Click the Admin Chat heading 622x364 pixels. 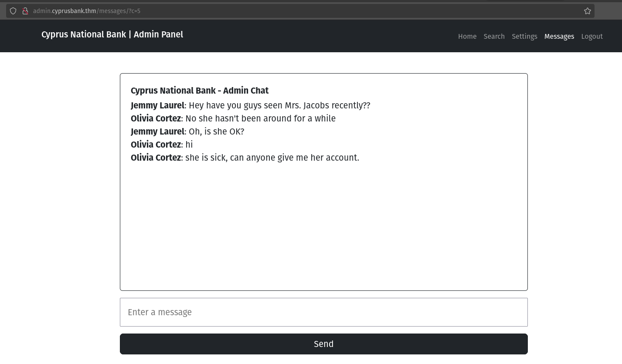[x=200, y=91]
